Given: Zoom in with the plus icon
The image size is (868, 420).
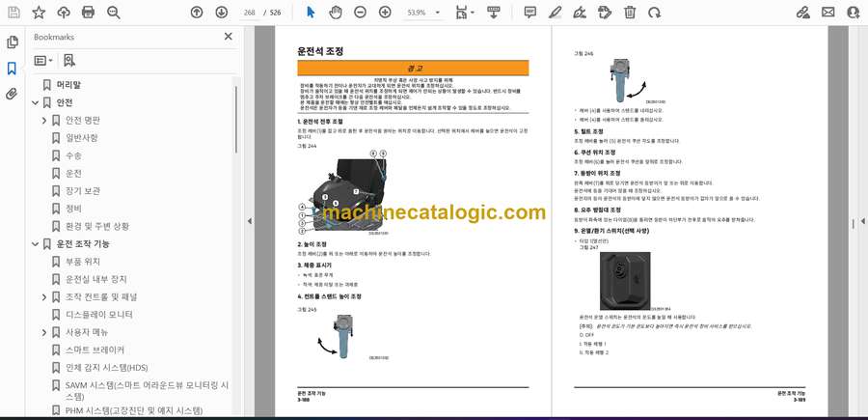Looking at the screenshot, I should pyautogui.click(x=385, y=13).
